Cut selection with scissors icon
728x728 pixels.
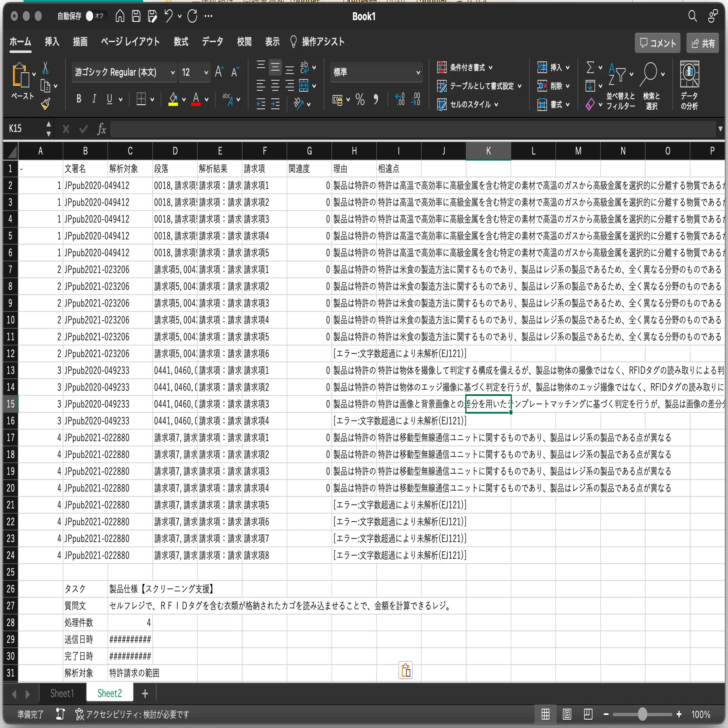point(45,68)
